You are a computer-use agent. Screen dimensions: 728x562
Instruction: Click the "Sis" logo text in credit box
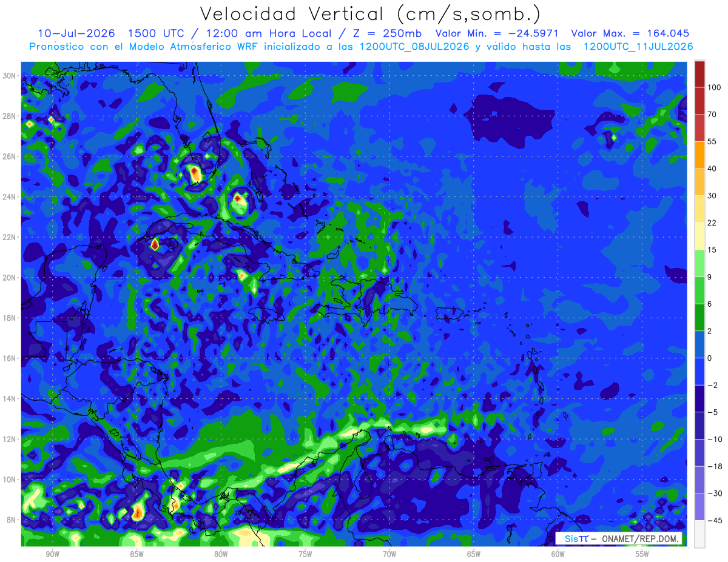[x=572, y=538]
